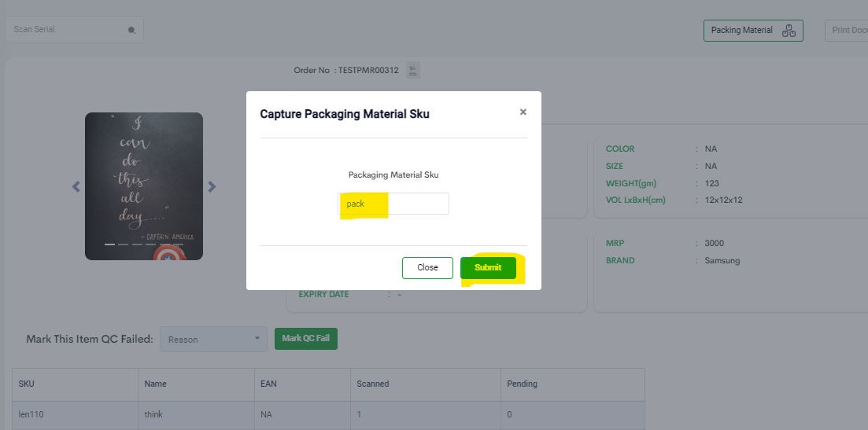Click the COLOR label
This screenshot has height=430, width=868.
[620, 149]
